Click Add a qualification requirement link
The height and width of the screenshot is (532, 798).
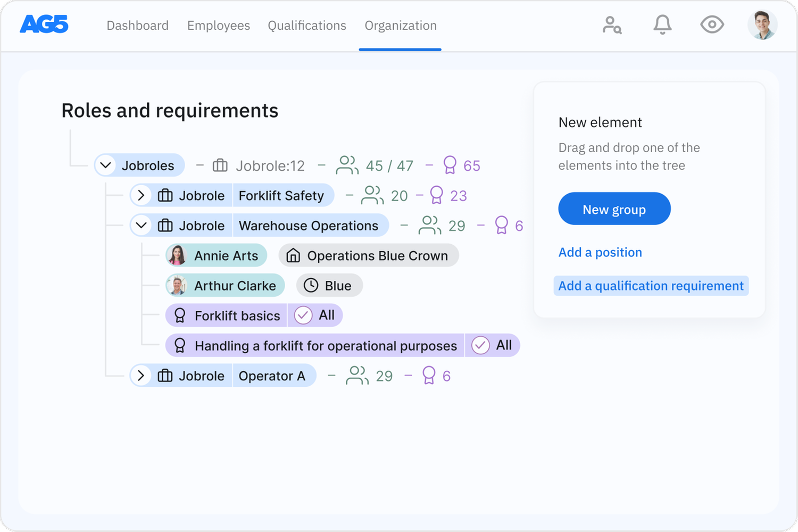click(651, 286)
